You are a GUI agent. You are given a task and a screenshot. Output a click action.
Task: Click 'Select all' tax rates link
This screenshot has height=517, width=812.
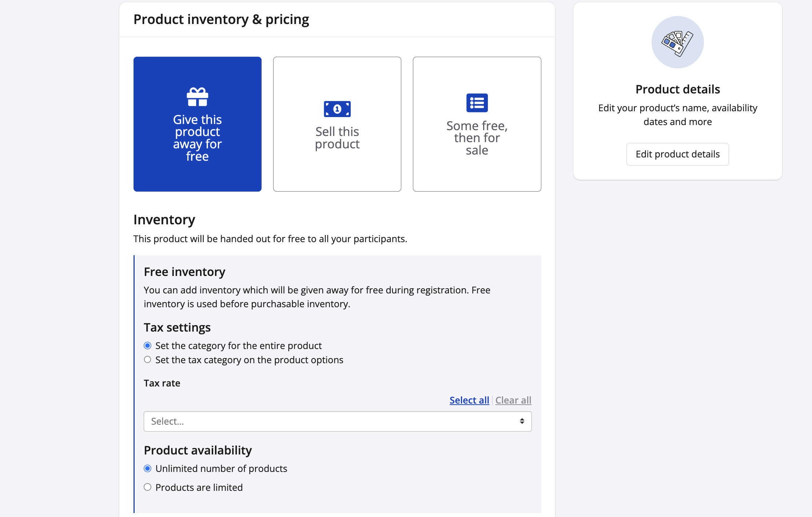tap(469, 400)
